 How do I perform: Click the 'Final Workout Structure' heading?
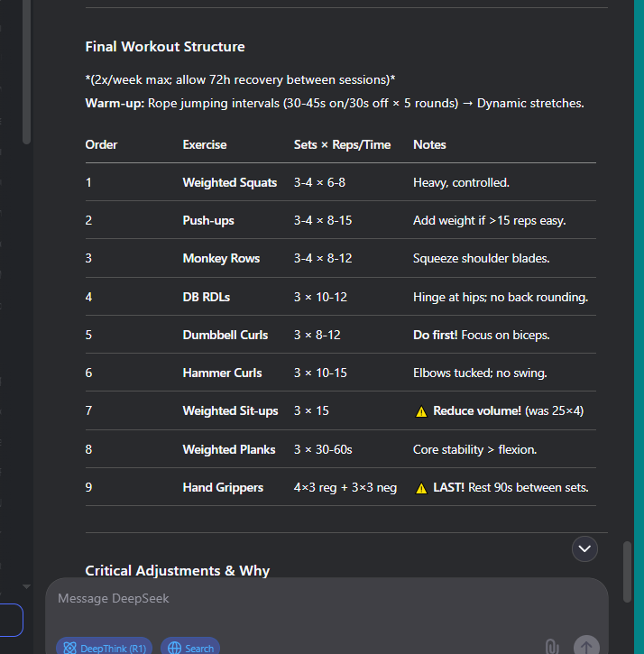(x=165, y=46)
